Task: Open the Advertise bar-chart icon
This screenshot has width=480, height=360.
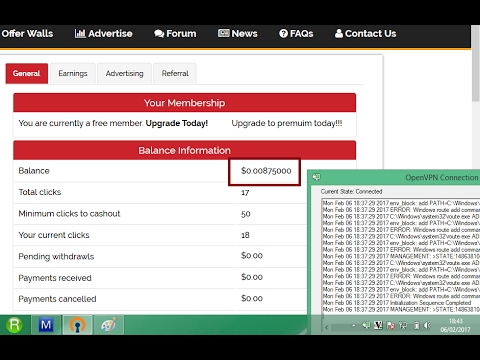Action: tap(80, 33)
